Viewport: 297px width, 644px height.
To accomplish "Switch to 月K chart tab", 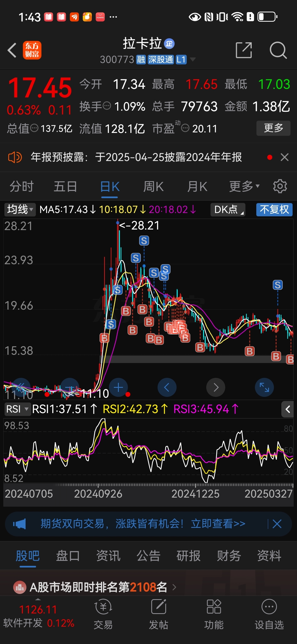I will click(x=197, y=186).
